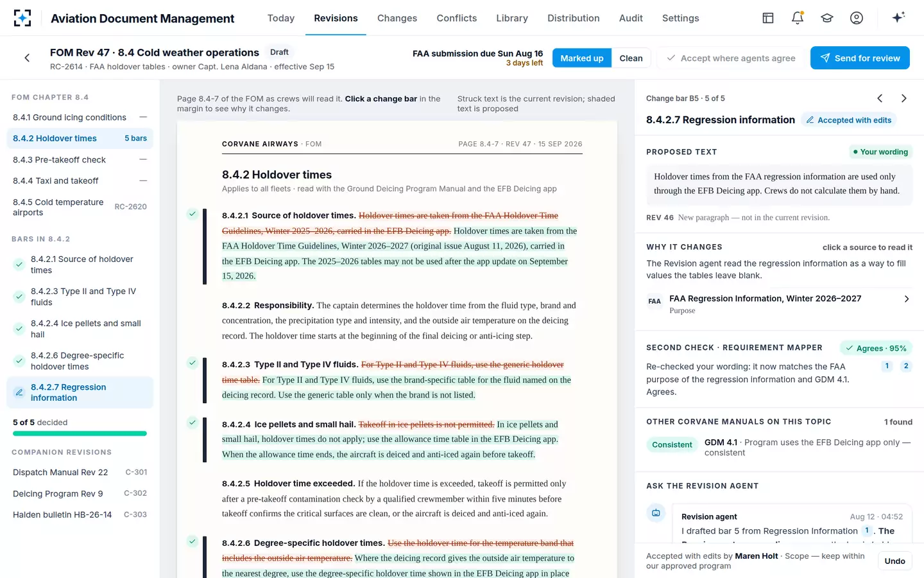Click check icon beside 8.4.2.3 paragraph
The height and width of the screenshot is (578, 924).
192,363
